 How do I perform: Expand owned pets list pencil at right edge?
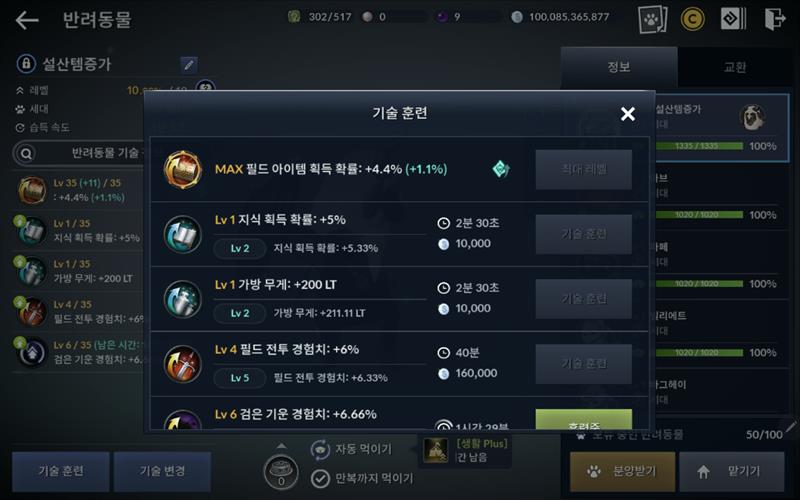coord(791,426)
